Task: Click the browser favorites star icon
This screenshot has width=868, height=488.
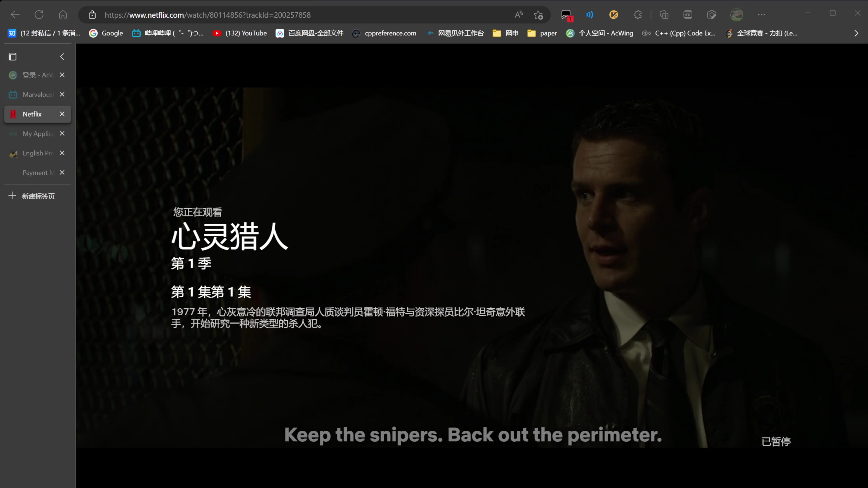Action: 537,15
